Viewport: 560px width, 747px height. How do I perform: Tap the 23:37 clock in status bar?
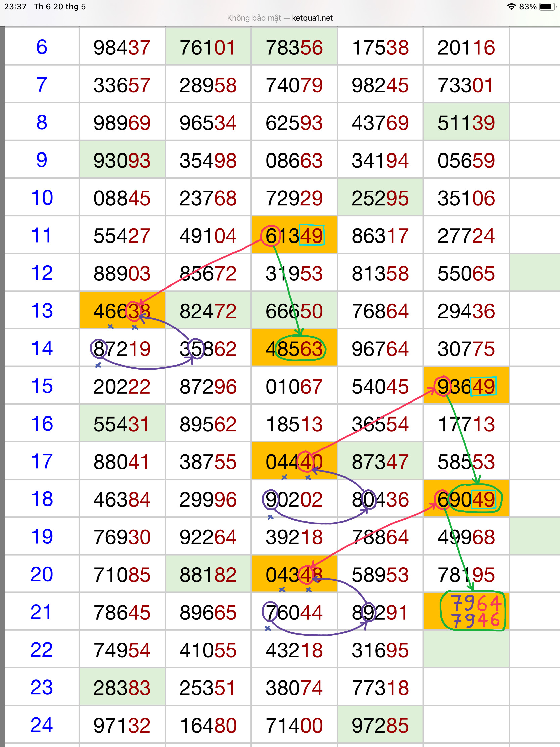pyautogui.click(x=15, y=7)
